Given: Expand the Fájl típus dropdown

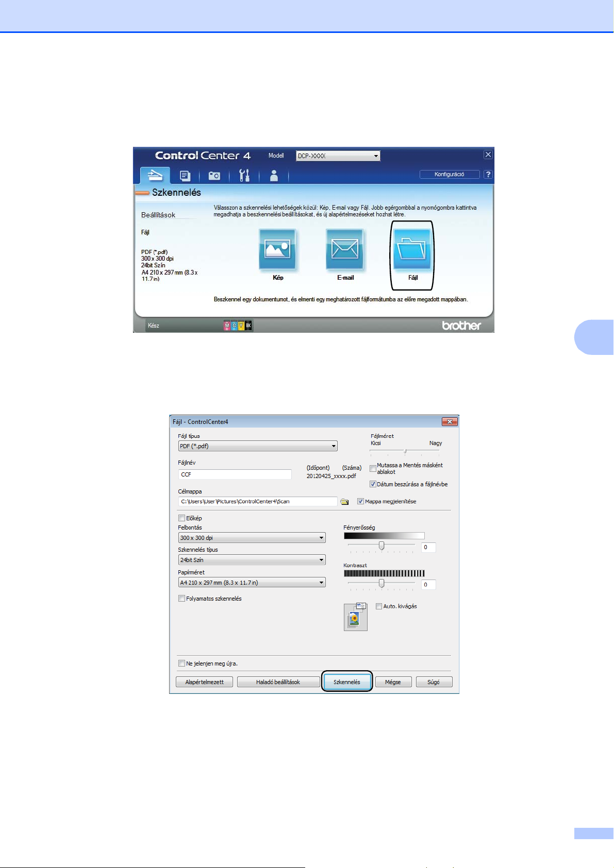Looking at the screenshot, I should (334, 446).
